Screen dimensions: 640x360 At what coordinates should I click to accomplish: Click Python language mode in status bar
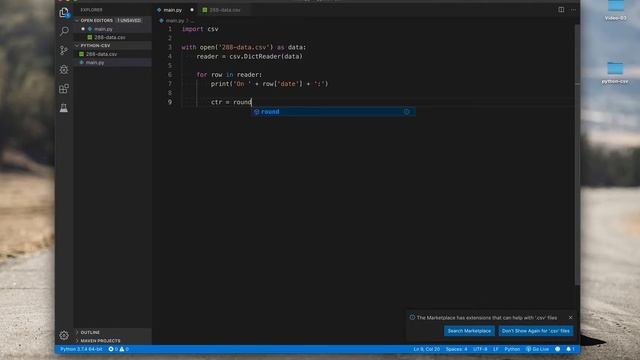tap(512, 349)
